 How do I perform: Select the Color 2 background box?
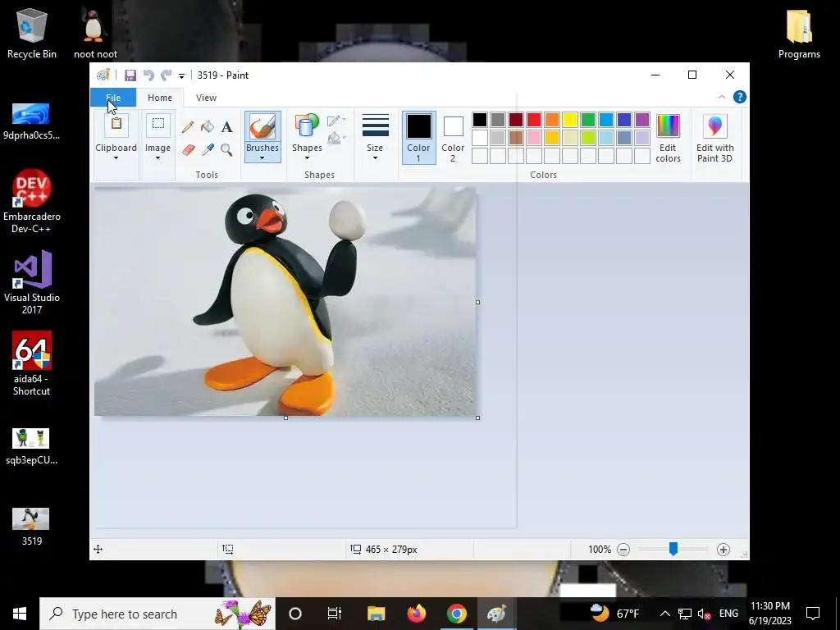pos(453,138)
